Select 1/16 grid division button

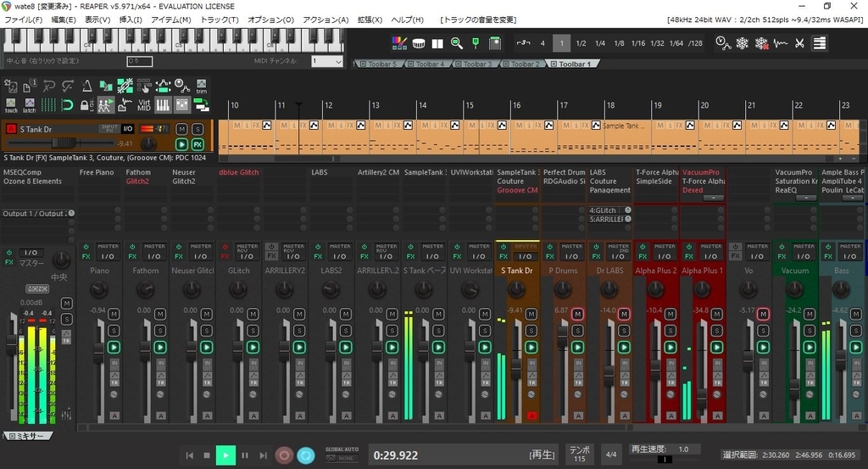pyautogui.click(x=638, y=43)
